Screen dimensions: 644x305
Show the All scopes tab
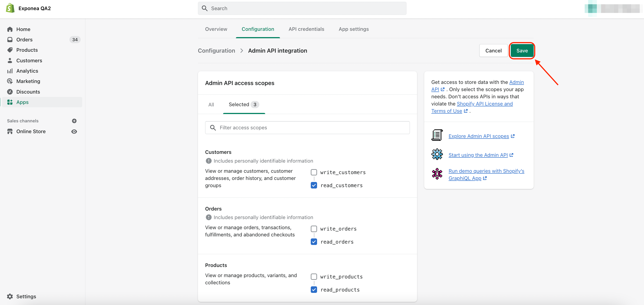tap(211, 105)
